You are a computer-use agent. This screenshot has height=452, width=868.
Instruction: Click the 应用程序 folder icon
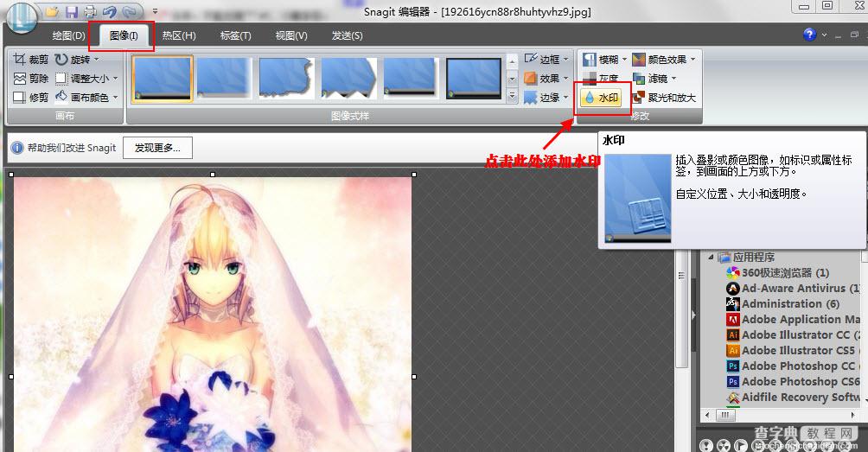click(724, 257)
